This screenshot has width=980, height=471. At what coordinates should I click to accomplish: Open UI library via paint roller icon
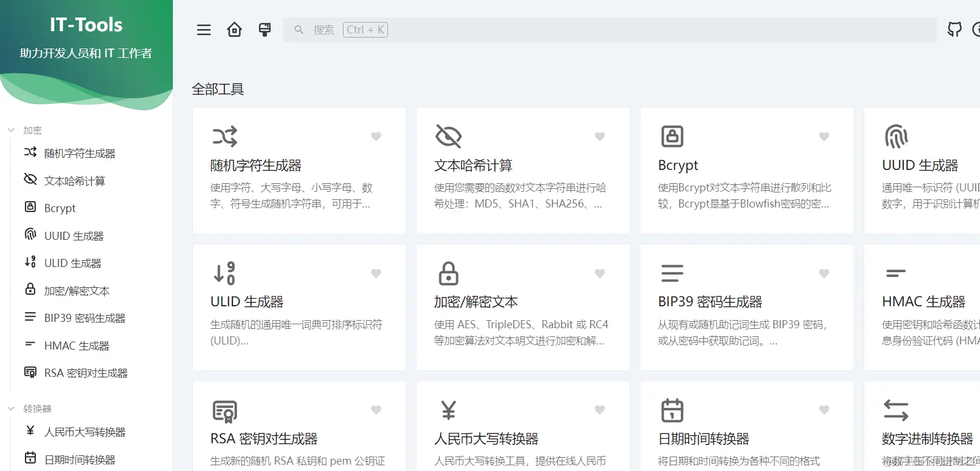[265, 29]
